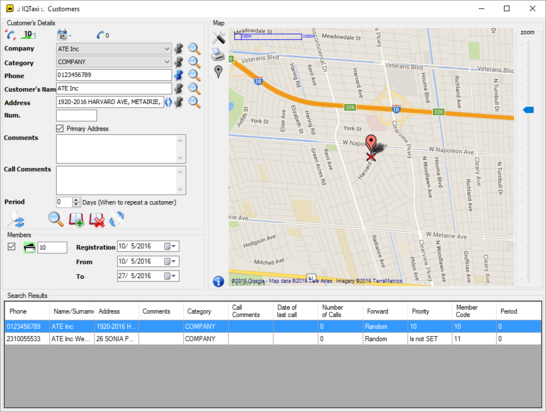Click the phone call icon in Customer's Details
Screen dimensions: 546x412
10,35
